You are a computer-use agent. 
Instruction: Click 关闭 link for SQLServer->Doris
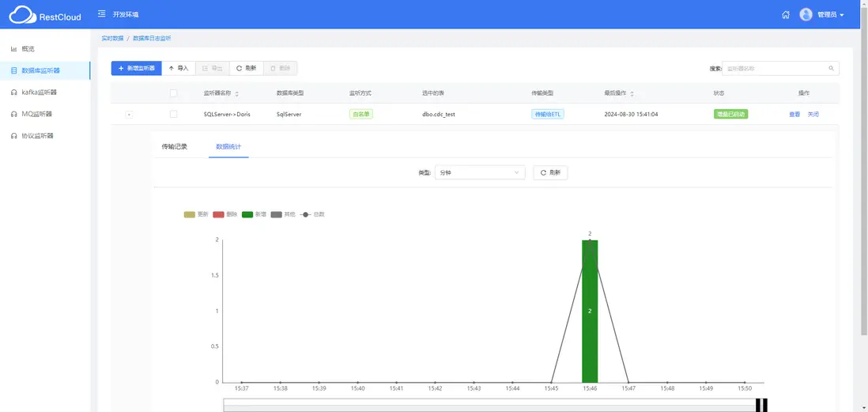click(x=813, y=114)
